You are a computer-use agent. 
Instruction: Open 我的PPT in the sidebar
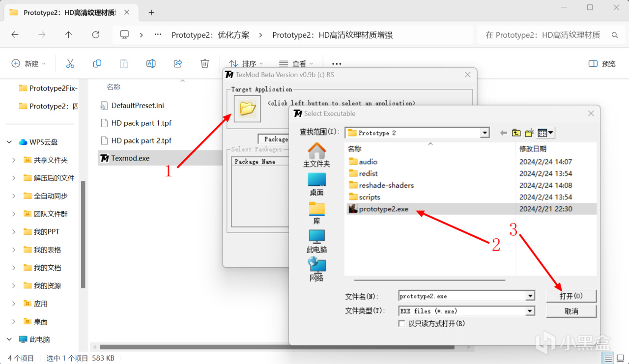[x=41, y=232]
